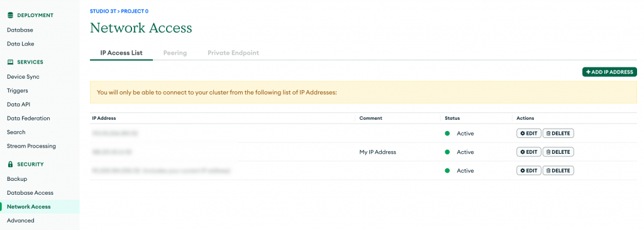Click the trash icon on first row Delete
The height and width of the screenshot is (230, 644).
[x=548, y=134]
